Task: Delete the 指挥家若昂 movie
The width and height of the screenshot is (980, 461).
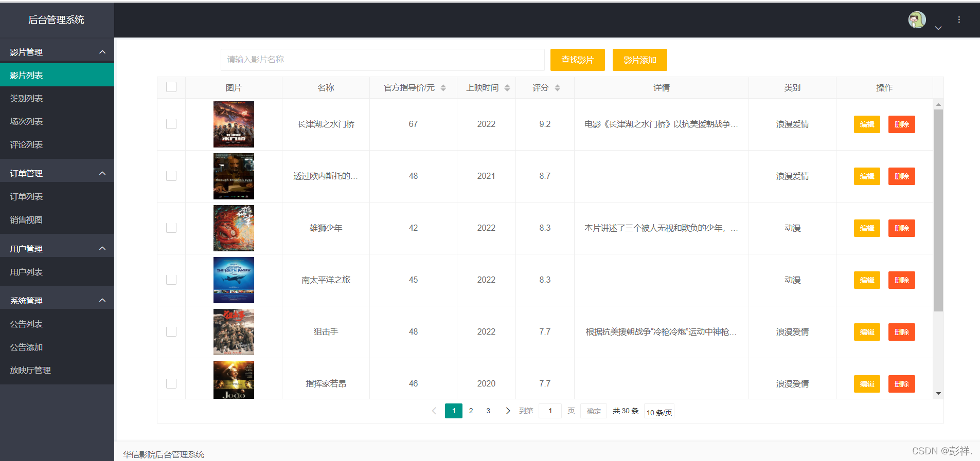Action: [901, 384]
